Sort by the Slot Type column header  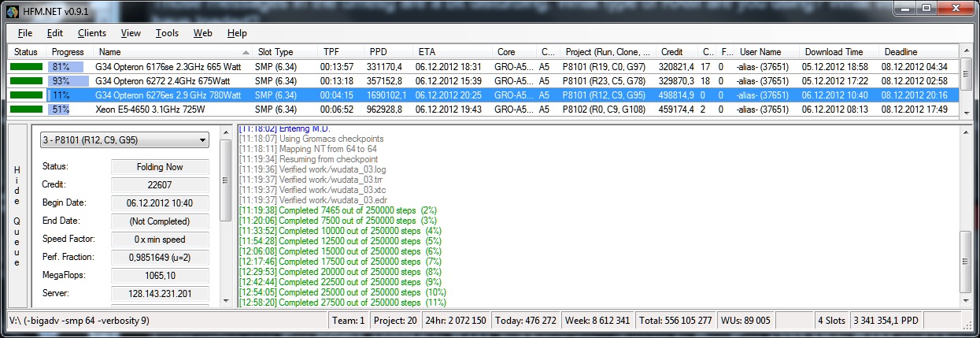[286, 52]
